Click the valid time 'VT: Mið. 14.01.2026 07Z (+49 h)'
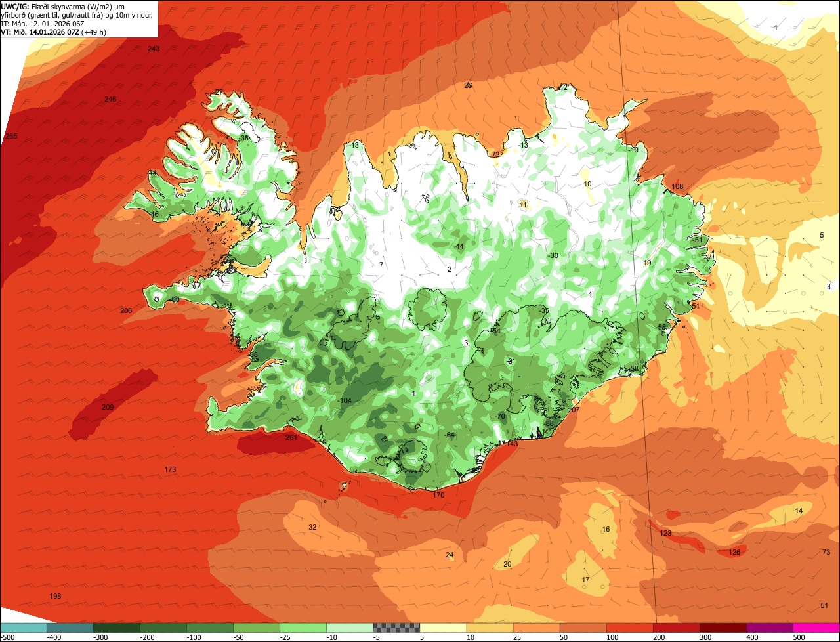The width and height of the screenshot is (840, 642). tap(54, 32)
